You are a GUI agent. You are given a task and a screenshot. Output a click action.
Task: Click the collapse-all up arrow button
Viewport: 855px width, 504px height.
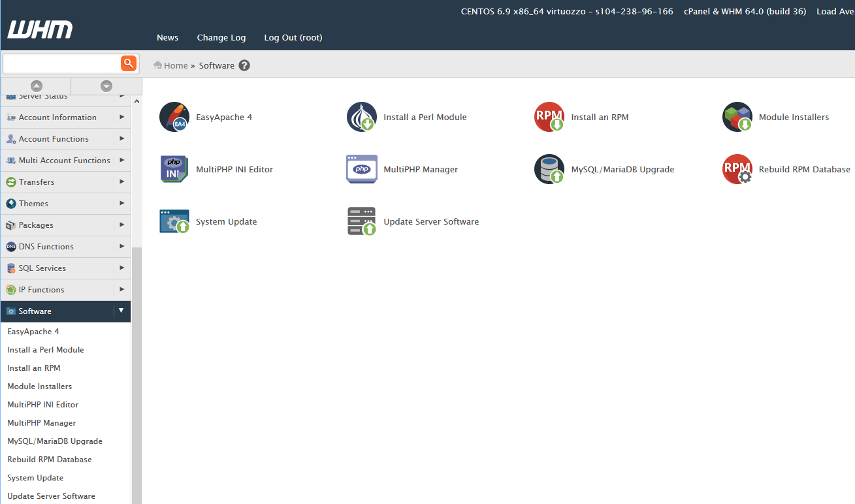[x=37, y=86]
